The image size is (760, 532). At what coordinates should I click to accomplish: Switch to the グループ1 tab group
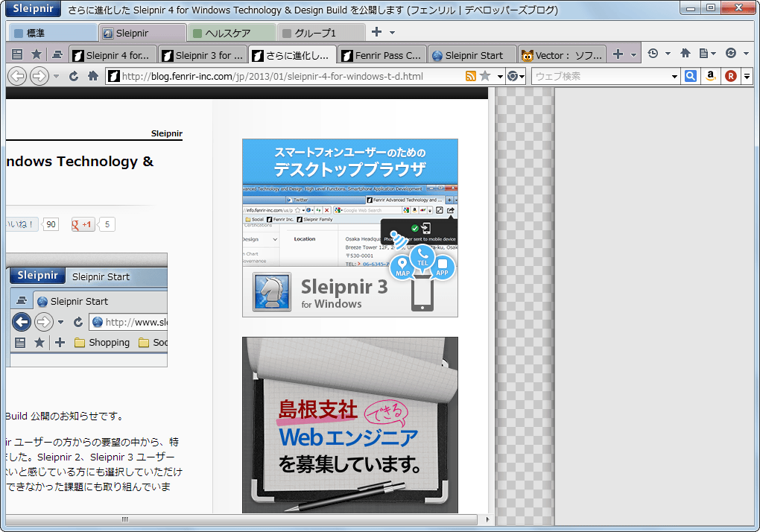click(x=321, y=33)
